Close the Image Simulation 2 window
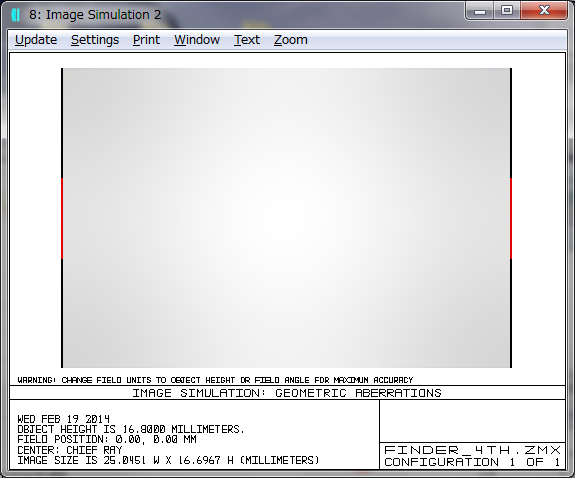Viewport: 575px width, 478px height. (x=544, y=11)
